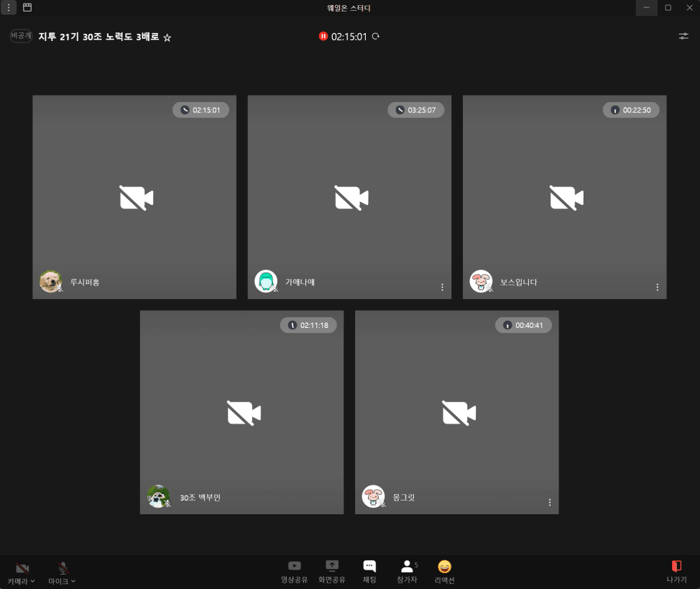Click camera-off icon in 몽그릿 video tile
The image size is (700, 589).
pos(459,413)
